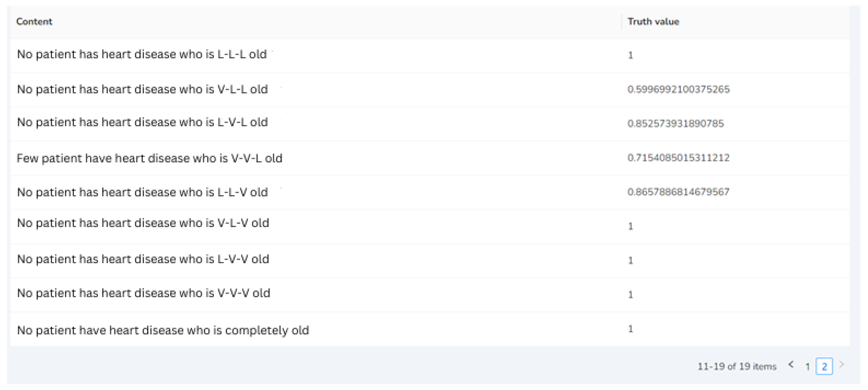Click truth value 0.5996992100375265
The height and width of the screenshot is (390, 868).
click(x=678, y=89)
